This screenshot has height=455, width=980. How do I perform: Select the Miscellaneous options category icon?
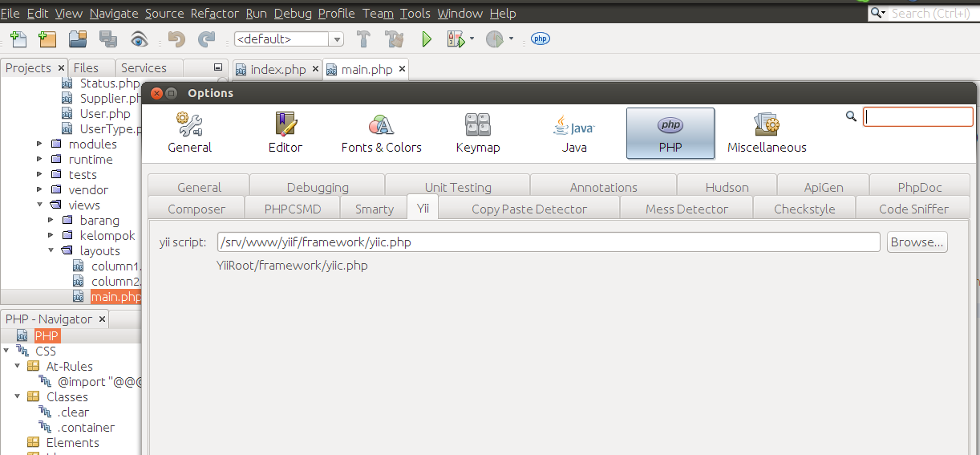pyautogui.click(x=767, y=133)
